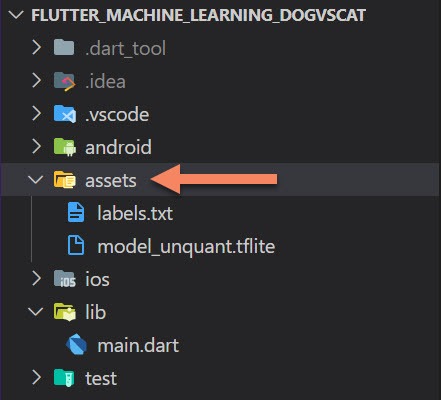441x400 pixels.
Task: Select the test folder label
Action: [x=101, y=378]
